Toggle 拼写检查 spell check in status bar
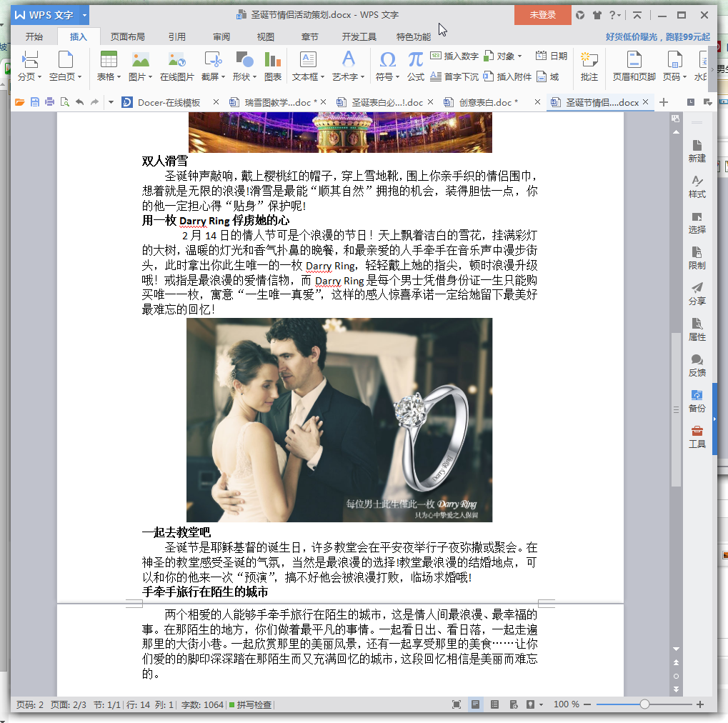This screenshot has height=723, width=728. 250,704
